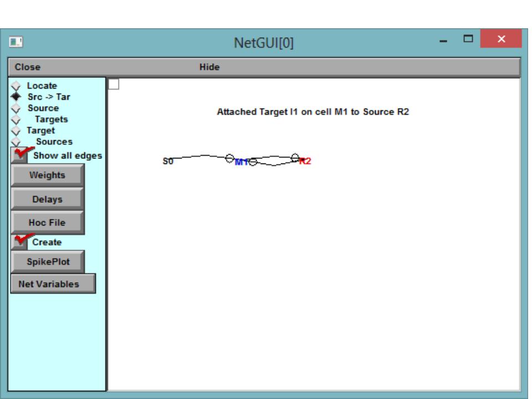Click the synapse circle on the S0 edge
Screen dimensions: 532x399
pos(229,158)
